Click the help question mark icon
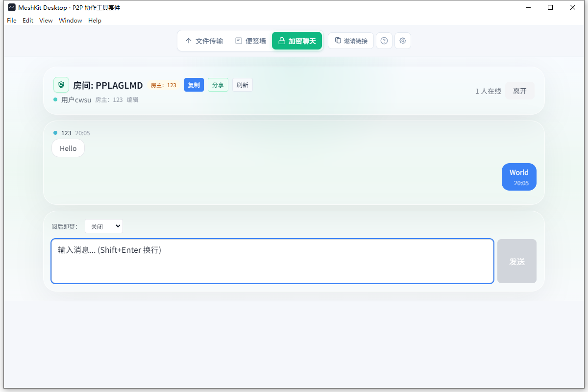The image size is (588, 392). coord(384,41)
